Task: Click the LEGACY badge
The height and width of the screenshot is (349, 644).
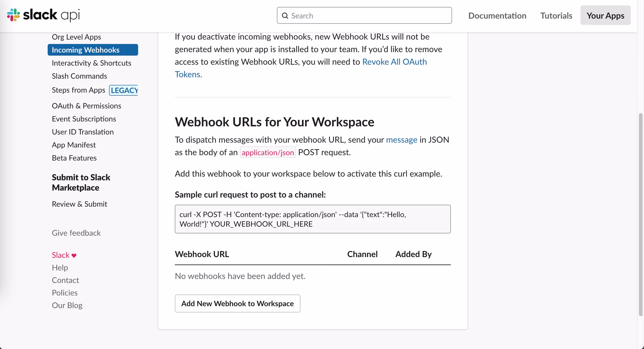Action: 124,90
